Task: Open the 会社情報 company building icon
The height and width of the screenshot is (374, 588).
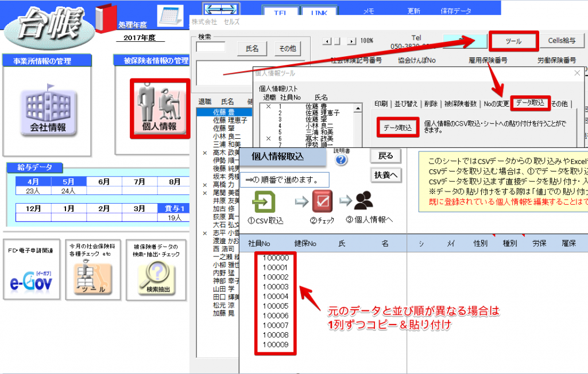Action: pos(48,111)
